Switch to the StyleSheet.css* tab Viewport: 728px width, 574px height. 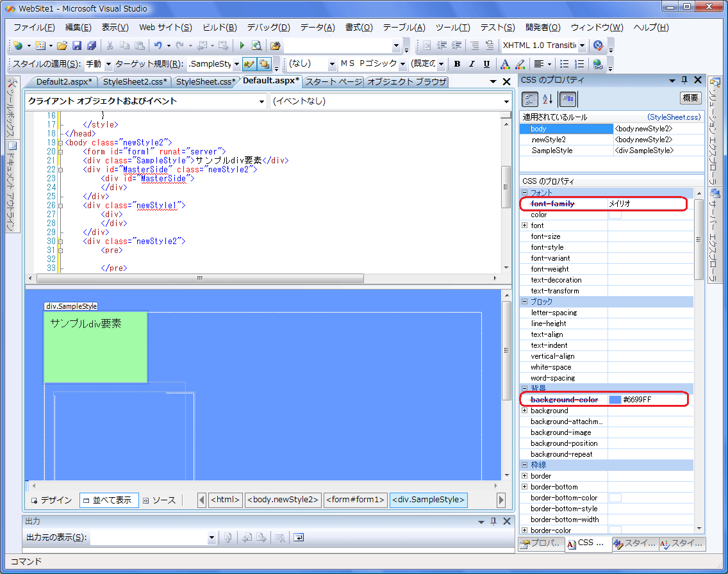[206, 81]
